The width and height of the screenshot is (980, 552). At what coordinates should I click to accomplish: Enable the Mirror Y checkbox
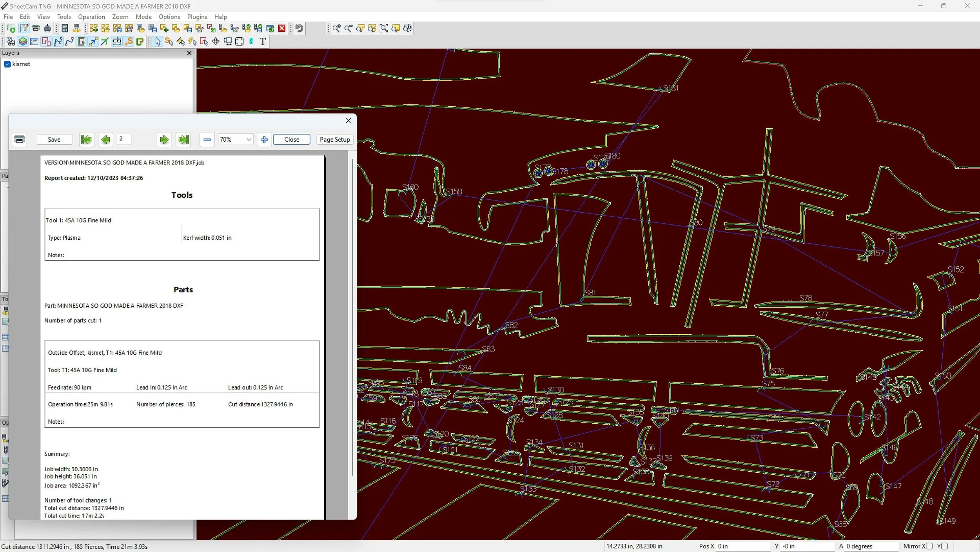click(944, 546)
